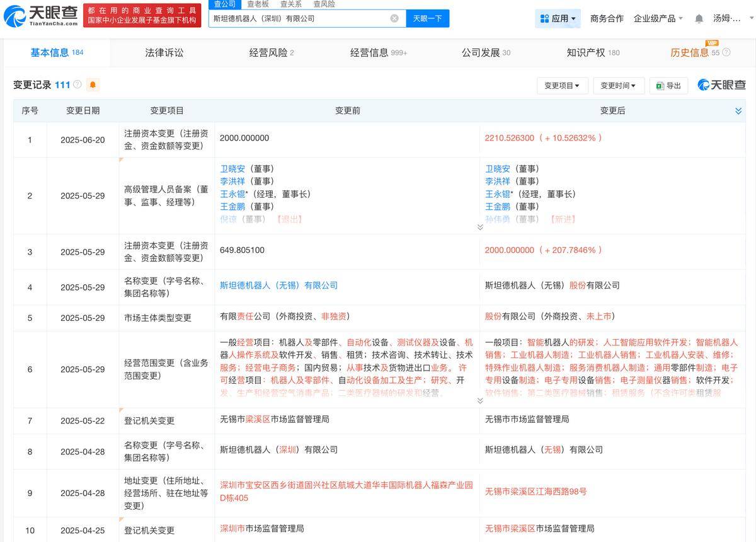Open the 变更时间 filter dropdown

point(619,86)
